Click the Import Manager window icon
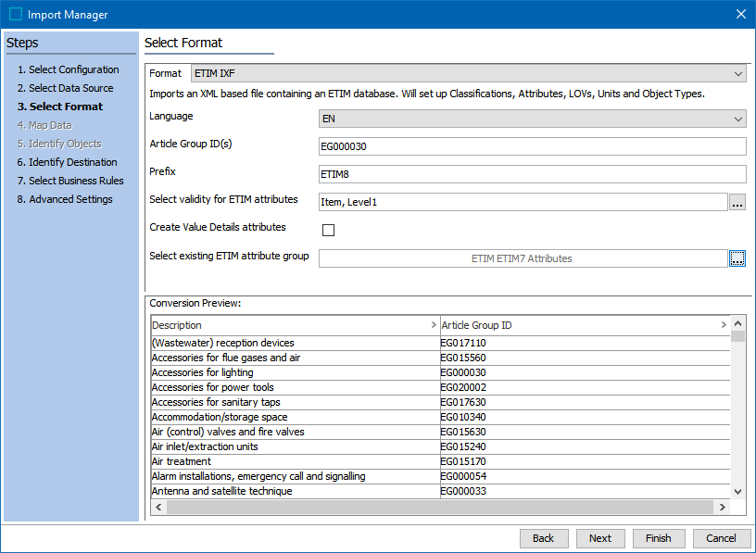This screenshot has height=553, width=756. pyautogui.click(x=15, y=15)
